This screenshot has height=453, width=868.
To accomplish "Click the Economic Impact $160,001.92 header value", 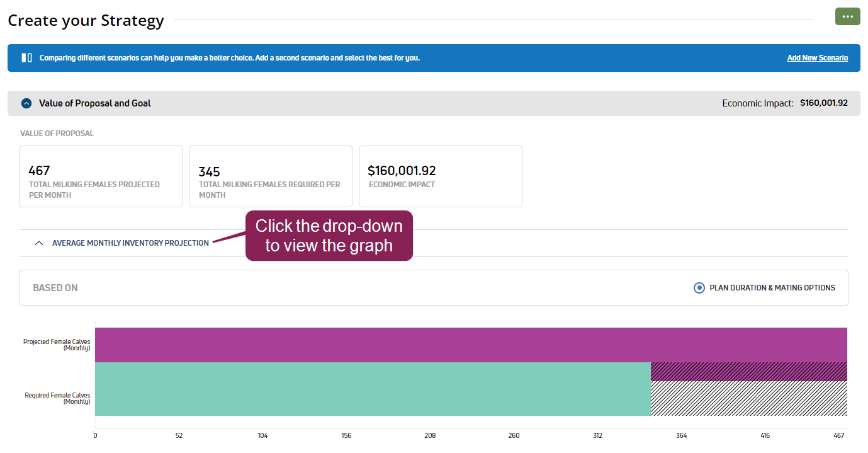I will 823,103.
